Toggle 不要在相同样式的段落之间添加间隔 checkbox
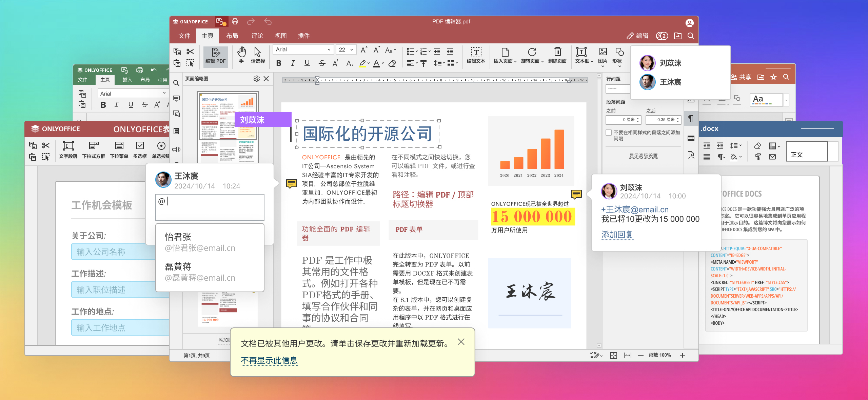 (x=609, y=133)
